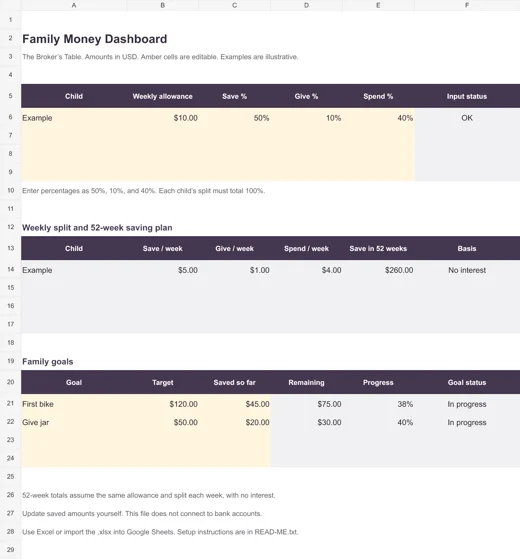The height and width of the screenshot is (559, 520).
Task: Select row 2 header
Action: point(10,38)
